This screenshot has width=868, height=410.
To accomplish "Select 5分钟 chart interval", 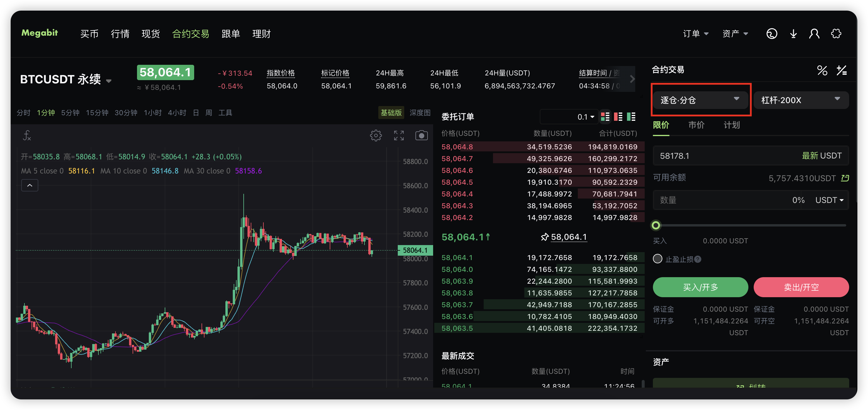I will [70, 113].
